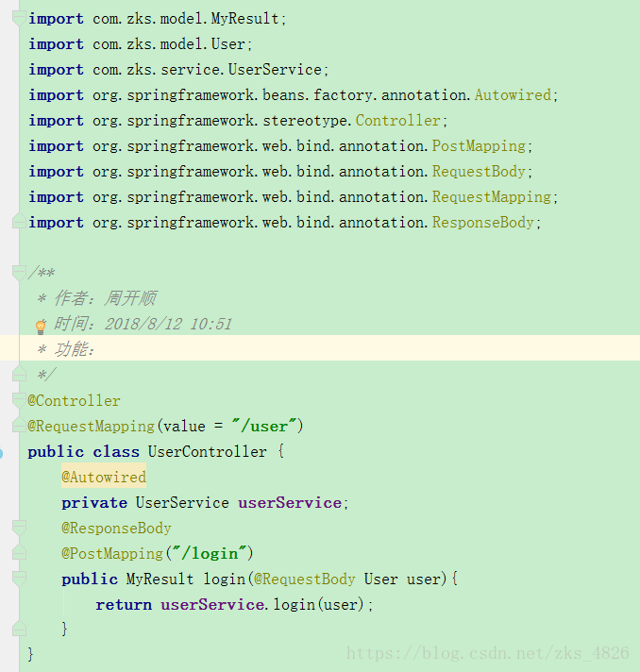Fold annotations at the @ResponseBody gutter marker
Screen dimensions: 640x672
19,528
